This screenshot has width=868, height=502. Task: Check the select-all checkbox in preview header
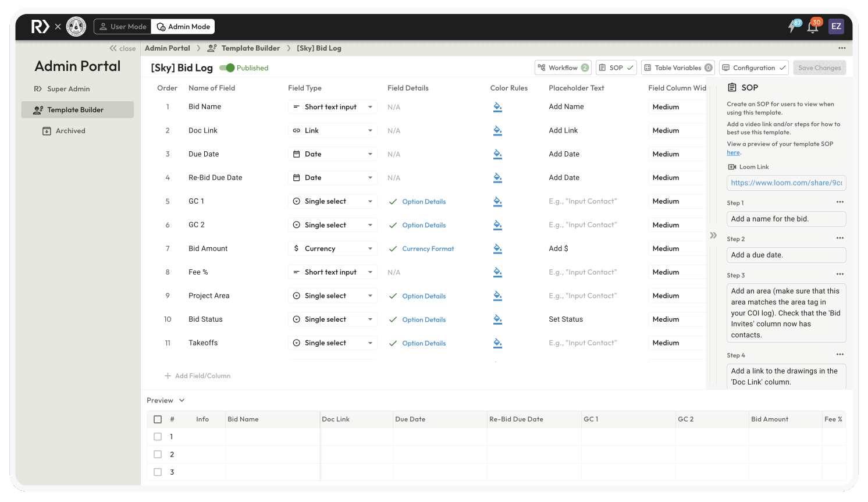(158, 419)
